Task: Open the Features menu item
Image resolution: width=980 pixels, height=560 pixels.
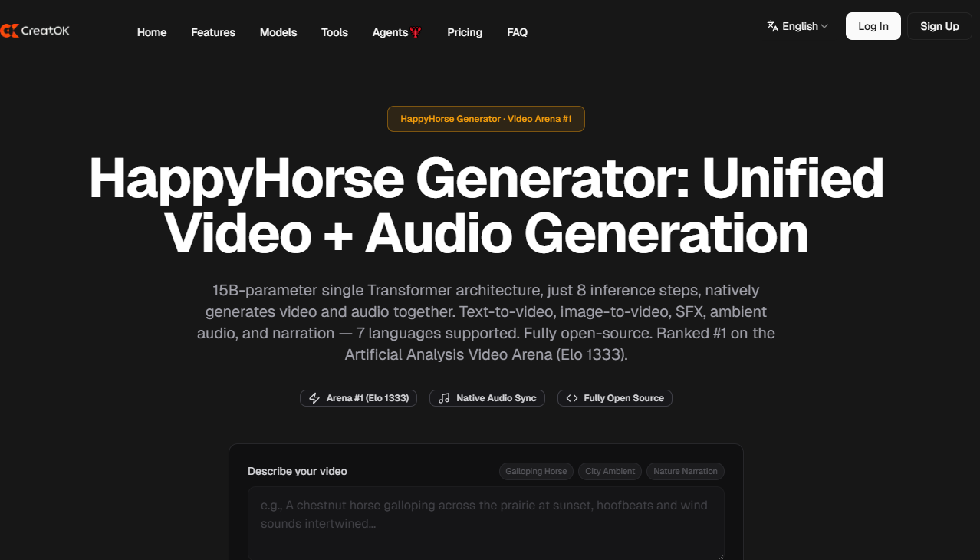Action: 213,32
